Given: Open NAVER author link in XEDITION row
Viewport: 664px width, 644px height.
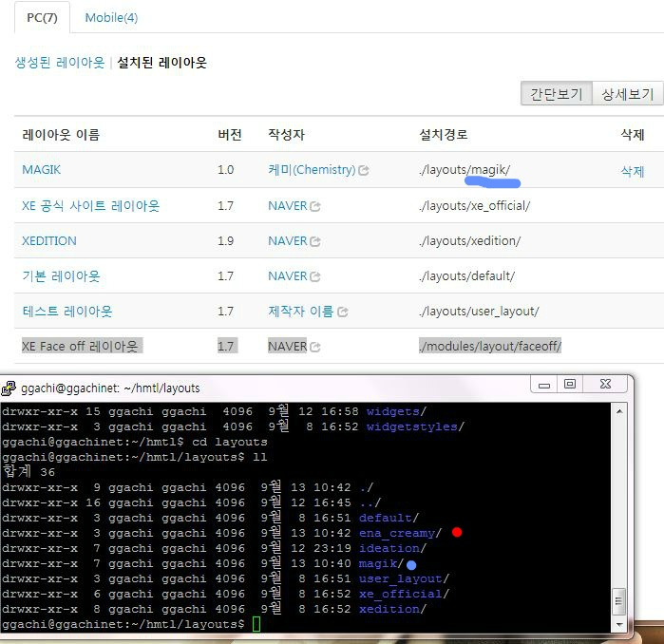Looking at the screenshot, I should tap(288, 241).
